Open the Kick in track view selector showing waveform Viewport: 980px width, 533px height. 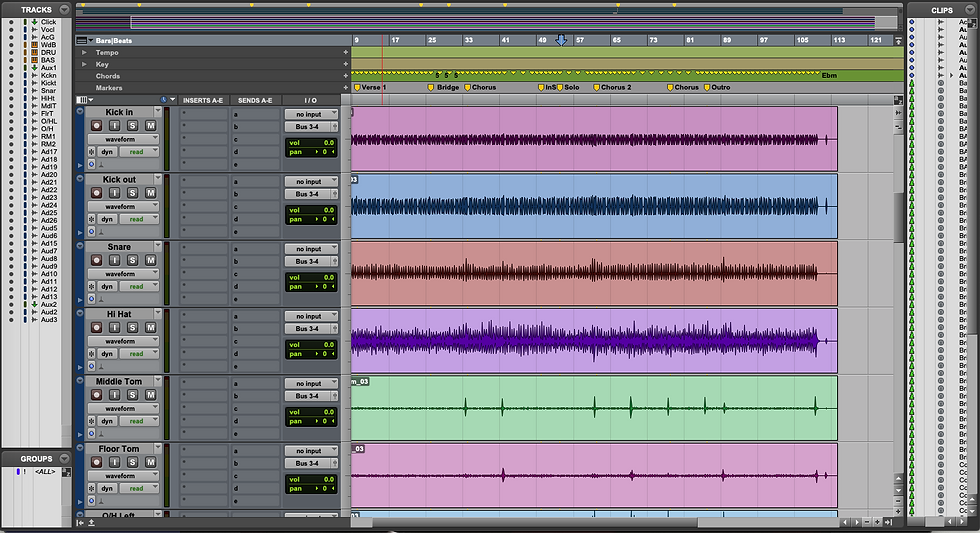pos(123,139)
